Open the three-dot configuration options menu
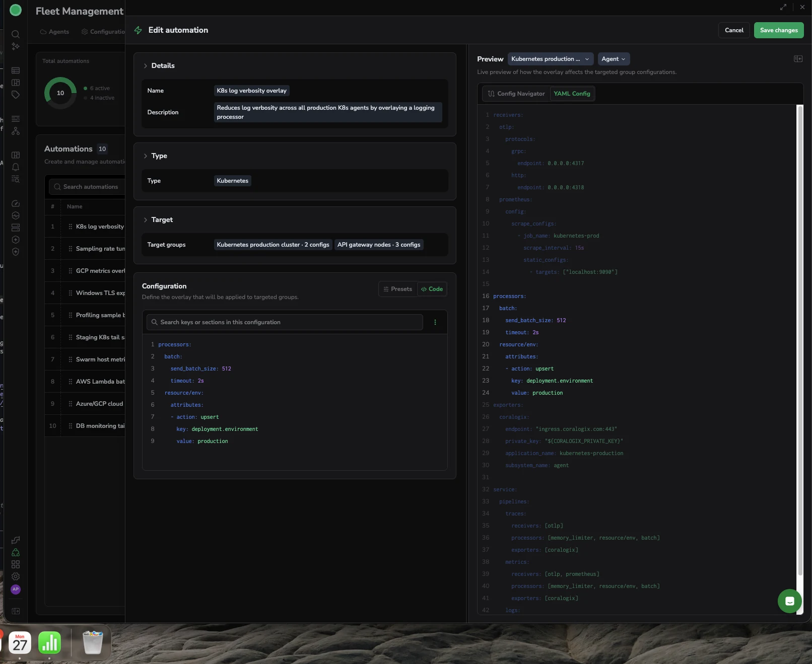The image size is (812, 664). point(435,322)
